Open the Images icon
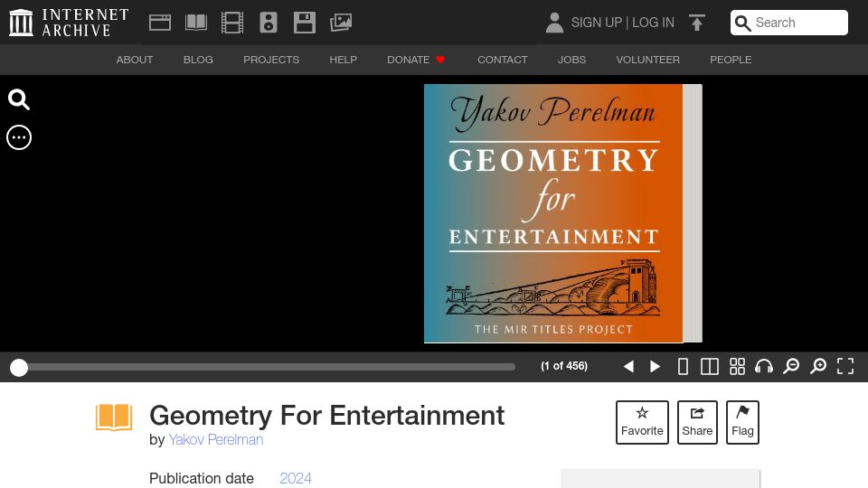 341,23
